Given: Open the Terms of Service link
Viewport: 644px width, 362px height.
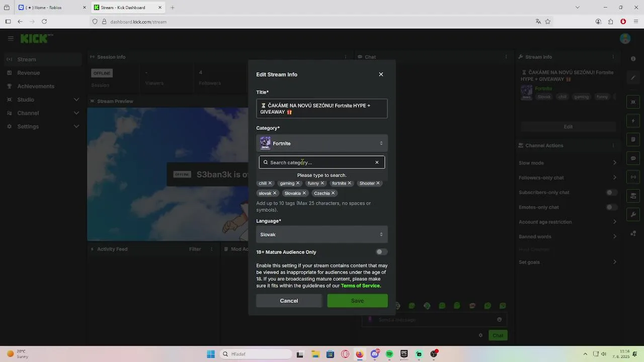Looking at the screenshot, I should coord(360,286).
